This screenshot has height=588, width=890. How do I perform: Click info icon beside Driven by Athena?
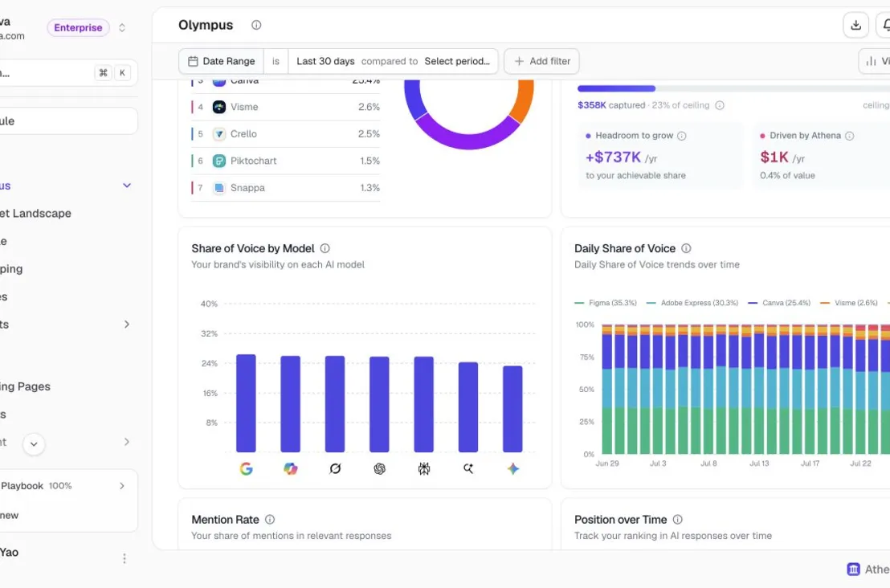point(850,136)
